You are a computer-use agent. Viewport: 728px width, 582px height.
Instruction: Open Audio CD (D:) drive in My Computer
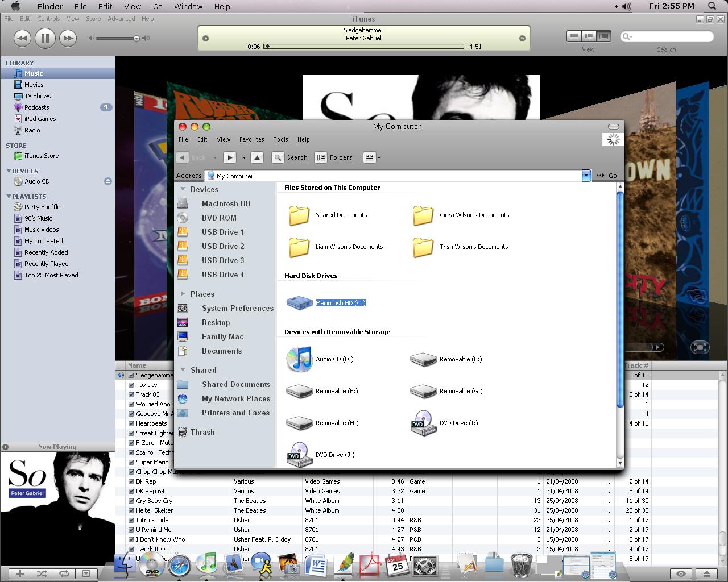pyautogui.click(x=299, y=359)
